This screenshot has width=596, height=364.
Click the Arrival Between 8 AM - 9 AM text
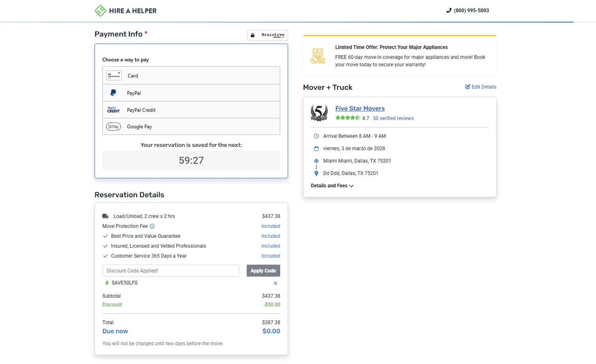[x=354, y=136]
